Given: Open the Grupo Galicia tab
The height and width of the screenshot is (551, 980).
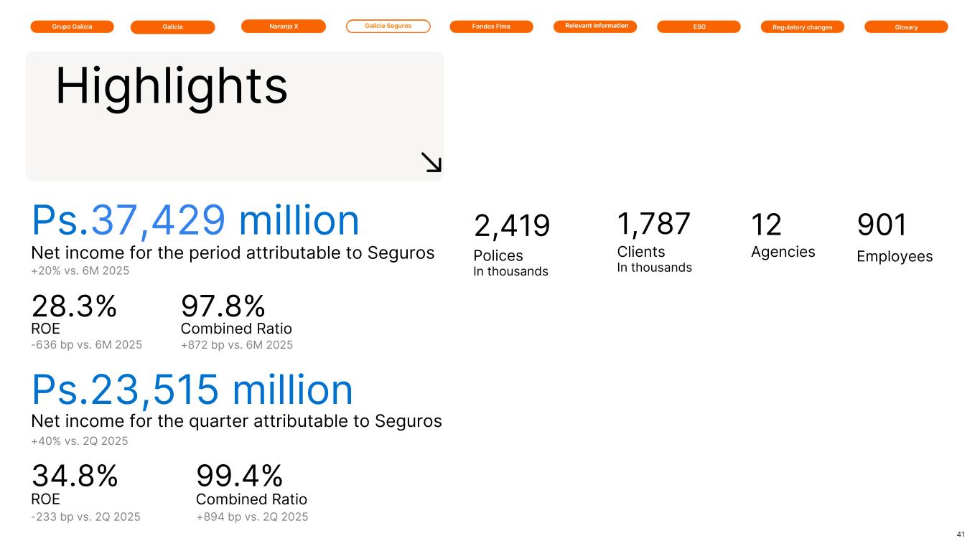Looking at the screenshot, I should pos(72,27).
